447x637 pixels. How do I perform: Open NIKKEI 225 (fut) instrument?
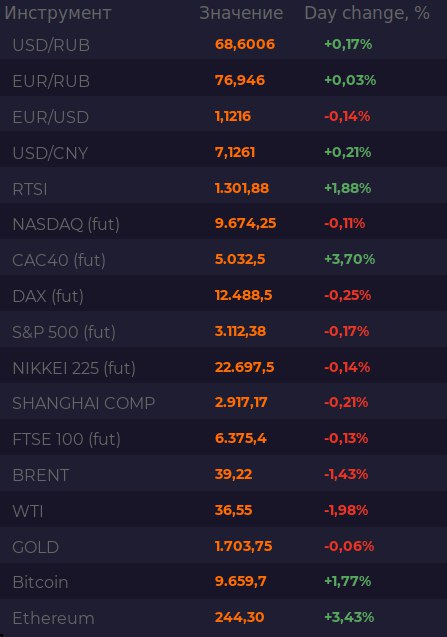(x=224, y=365)
